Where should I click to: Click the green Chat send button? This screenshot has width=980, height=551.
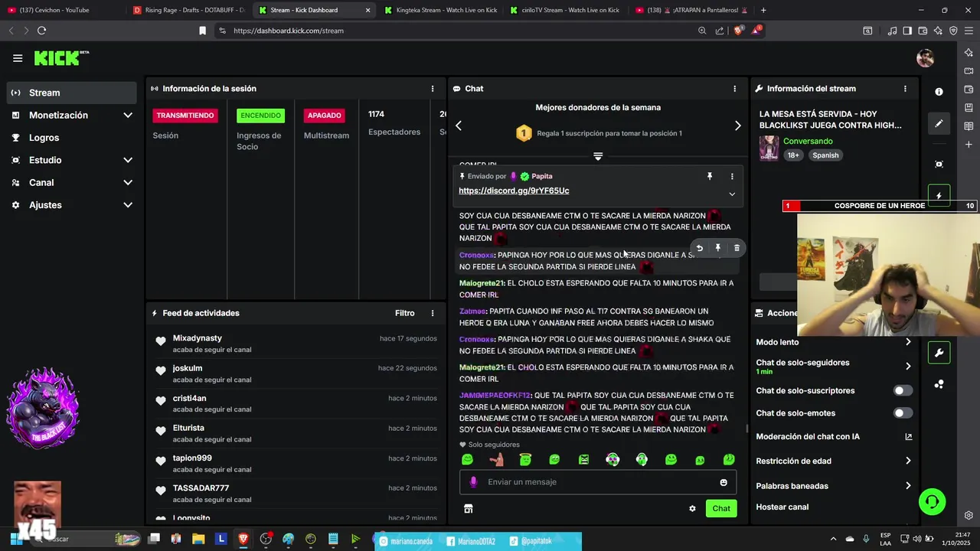click(721, 509)
